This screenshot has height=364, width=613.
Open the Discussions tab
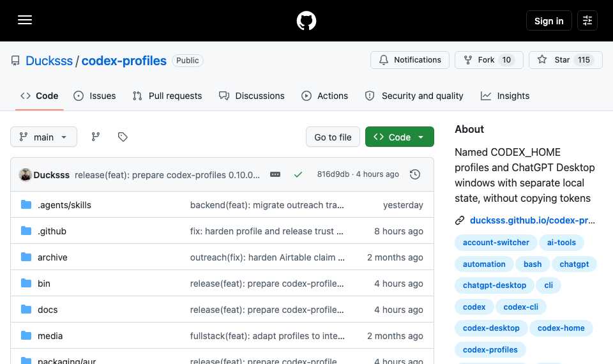coord(252,96)
